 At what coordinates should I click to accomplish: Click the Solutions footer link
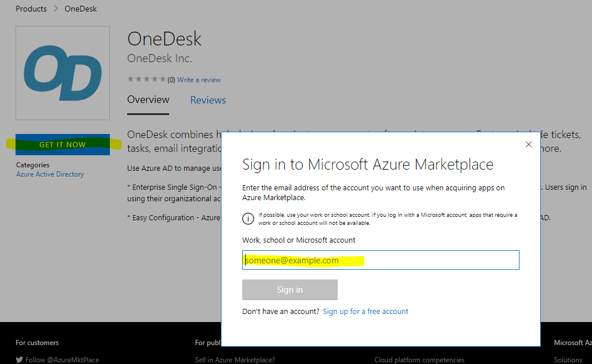(x=568, y=360)
